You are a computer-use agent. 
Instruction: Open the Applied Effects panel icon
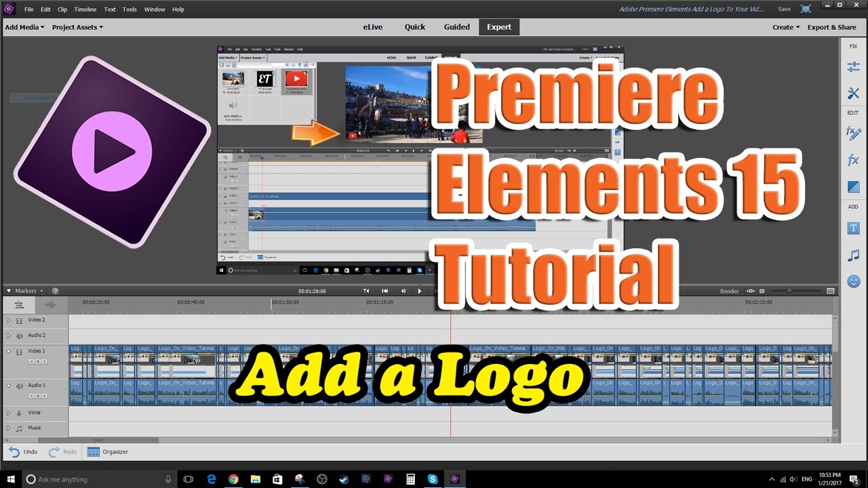coord(853,133)
